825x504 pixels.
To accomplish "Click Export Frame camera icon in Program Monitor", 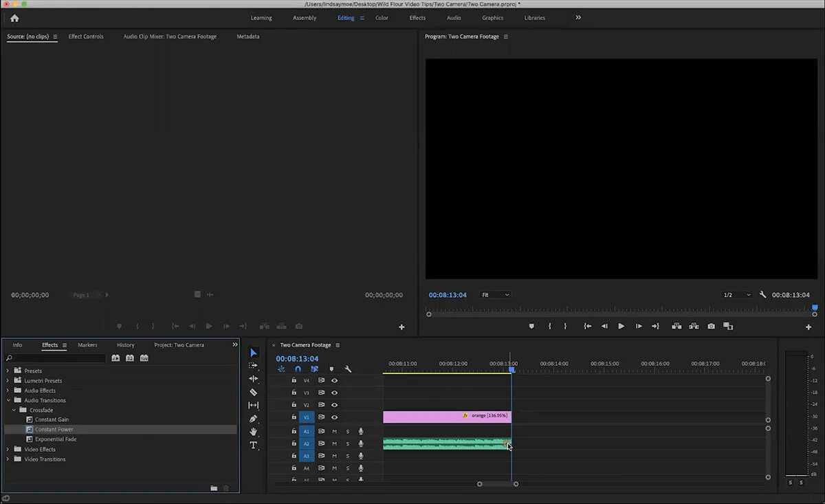I will coord(711,327).
